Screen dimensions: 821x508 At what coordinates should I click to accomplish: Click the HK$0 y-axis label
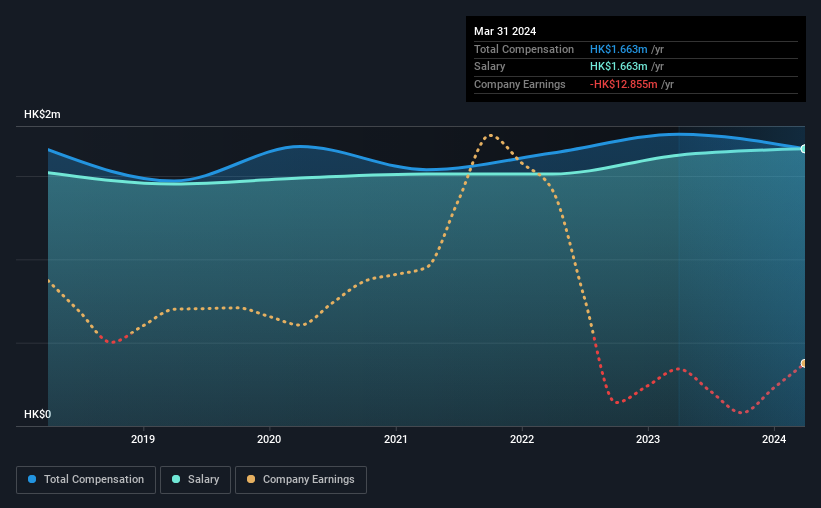(x=37, y=414)
